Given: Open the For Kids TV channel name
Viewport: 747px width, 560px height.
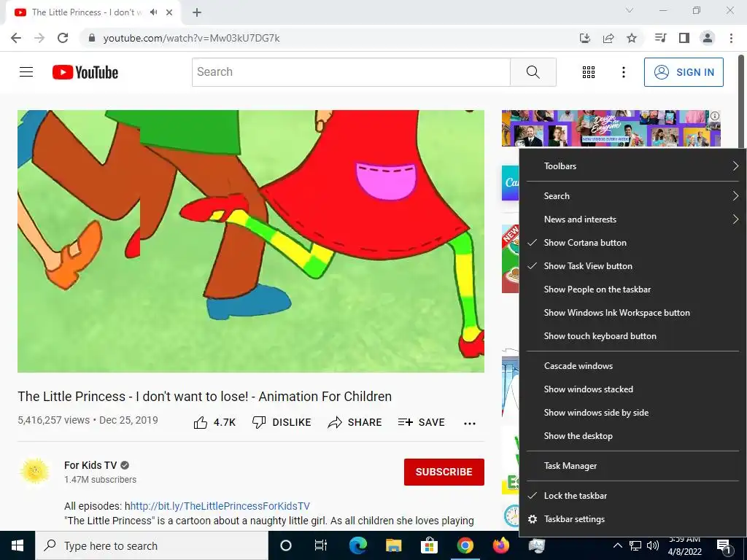Looking at the screenshot, I should coord(90,465).
